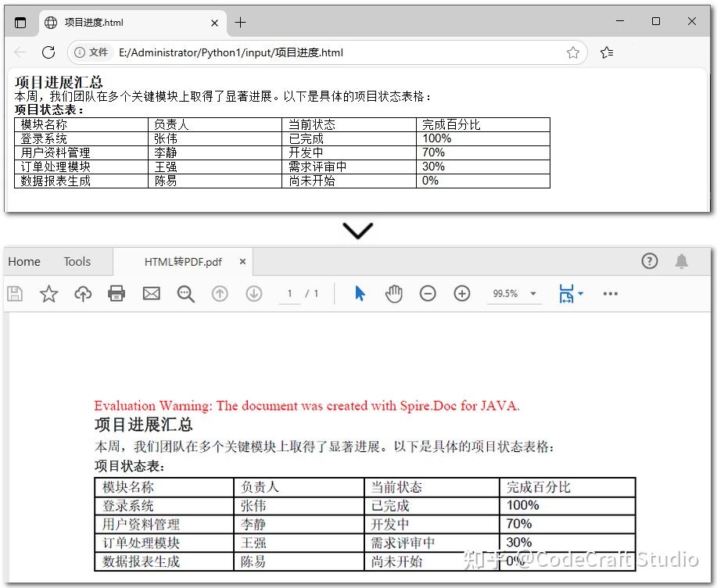This screenshot has height=588, width=717.
Task: Email the PDF via the envelope icon
Action: 151,293
